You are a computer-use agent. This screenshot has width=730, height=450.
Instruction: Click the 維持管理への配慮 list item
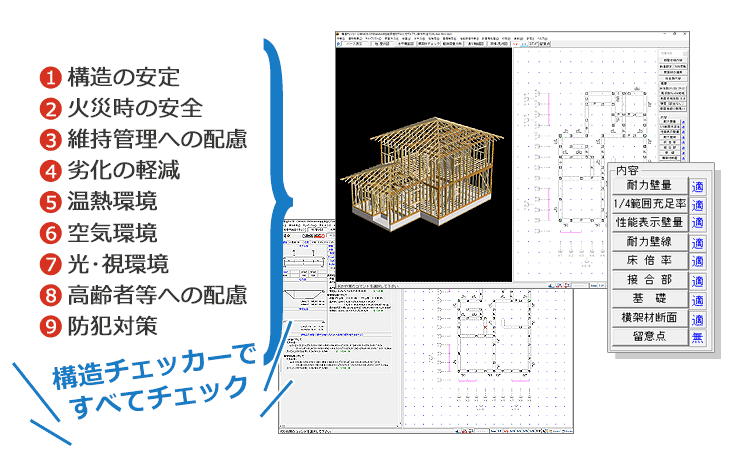click(143, 140)
